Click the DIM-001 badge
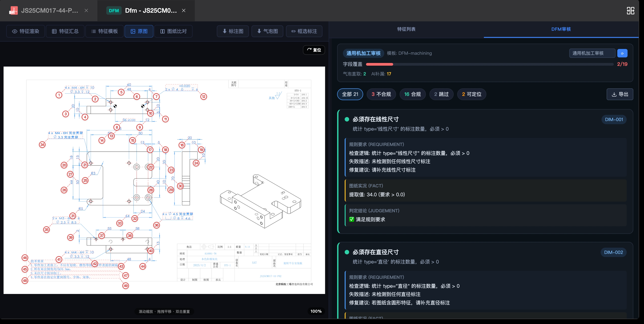The height and width of the screenshot is (324, 644). [x=614, y=119]
